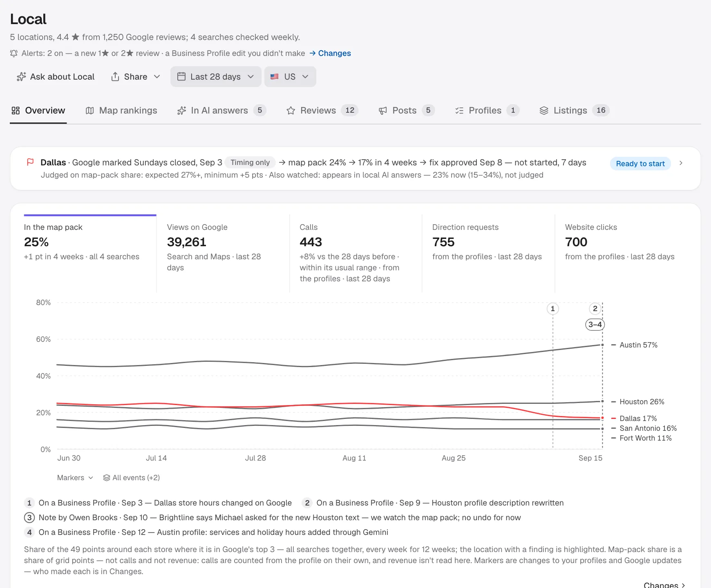Click timeline marker 1 on the chart

[x=553, y=309]
